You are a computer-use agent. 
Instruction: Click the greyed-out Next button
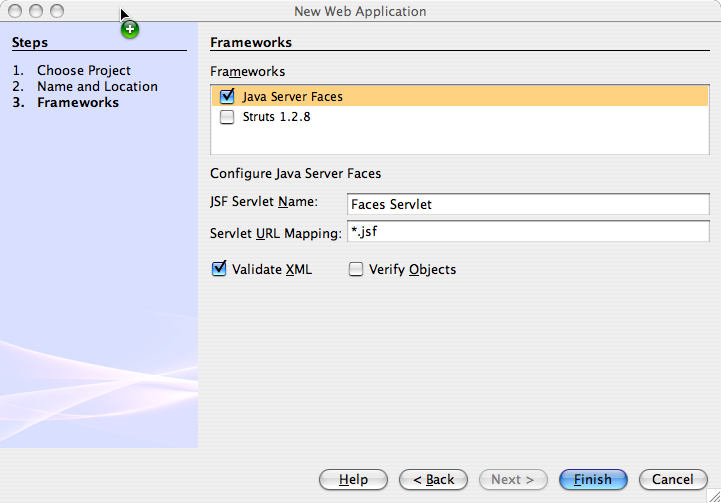click(x=513, y=480)
